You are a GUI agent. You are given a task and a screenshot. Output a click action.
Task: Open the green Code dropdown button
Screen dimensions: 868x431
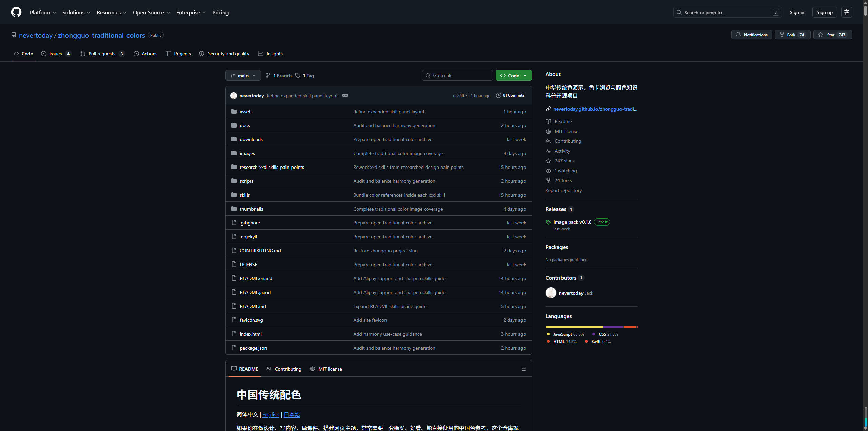pos(513,75)
